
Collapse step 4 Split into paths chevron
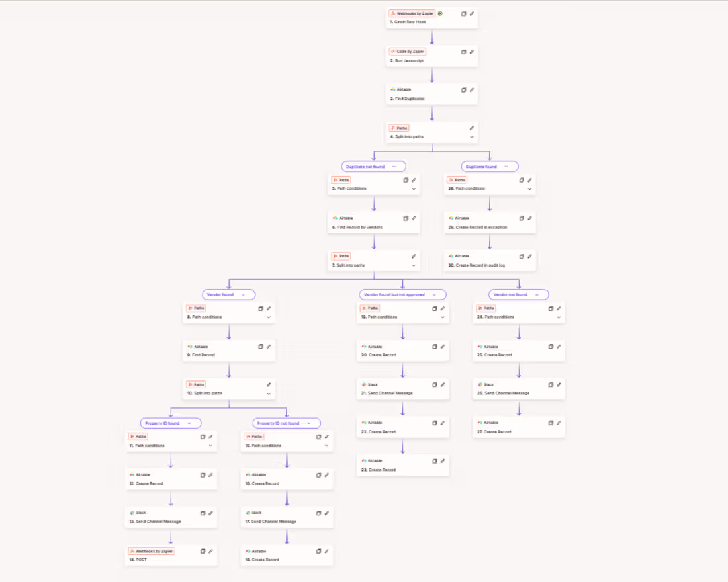click(x=472, y=137)
